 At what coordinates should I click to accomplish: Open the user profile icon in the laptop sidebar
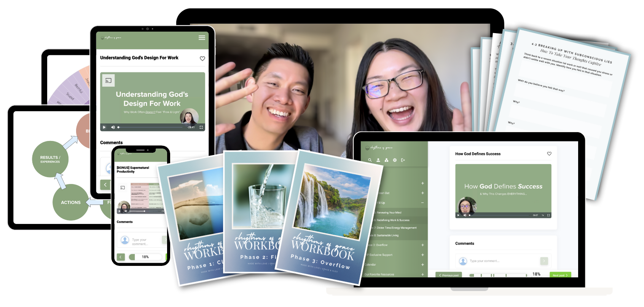(378, 160)
